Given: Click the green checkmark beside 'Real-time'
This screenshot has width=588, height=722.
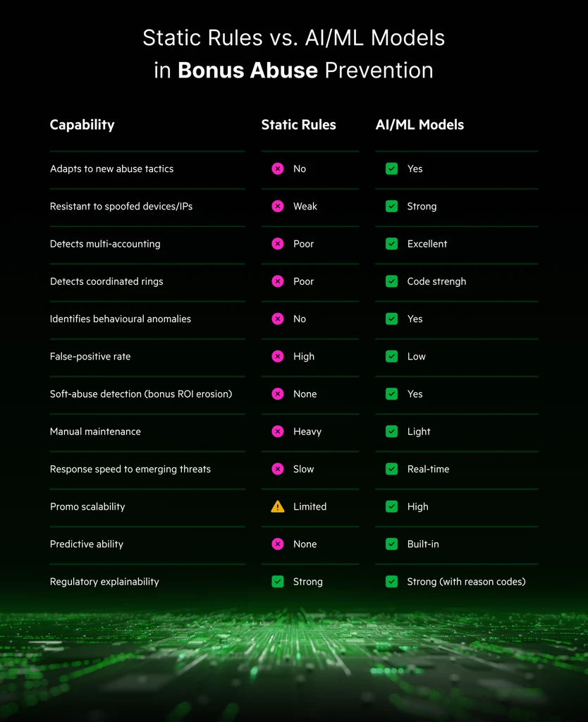Looking at the screenshot, I should 391,469.
